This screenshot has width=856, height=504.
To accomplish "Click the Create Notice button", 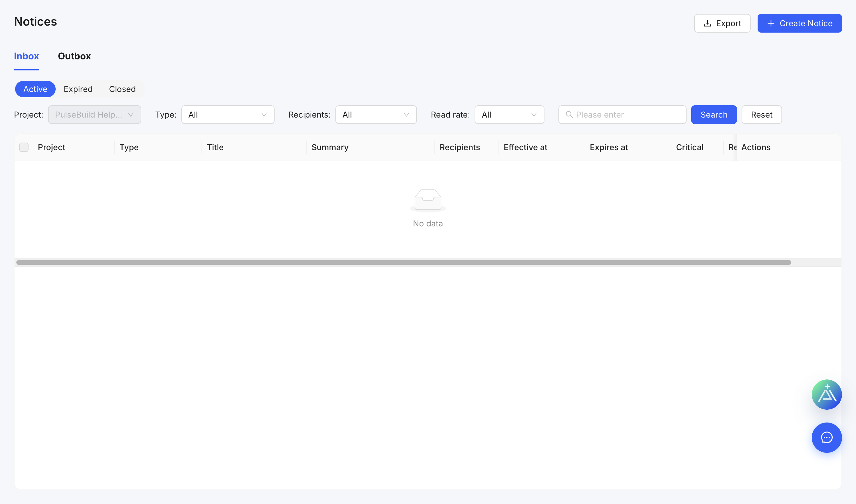I will pos(799,23).
